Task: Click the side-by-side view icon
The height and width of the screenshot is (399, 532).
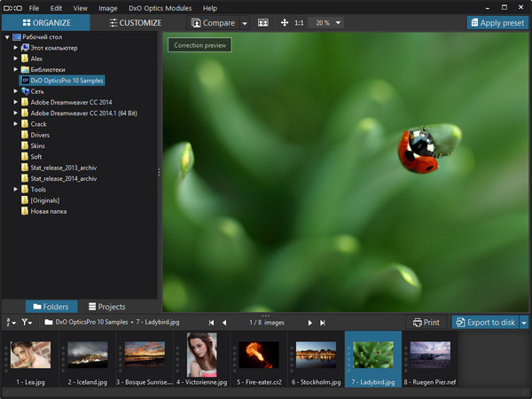Action: [263, 22]
